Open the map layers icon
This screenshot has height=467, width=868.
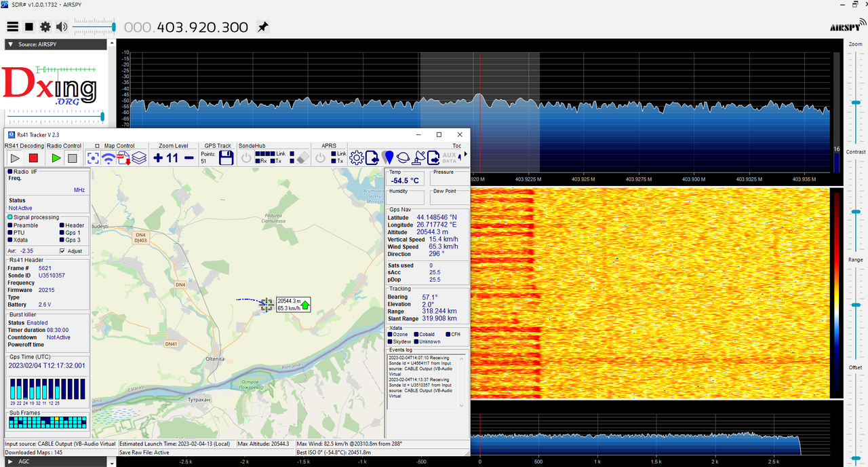click(x=139, y=158)
